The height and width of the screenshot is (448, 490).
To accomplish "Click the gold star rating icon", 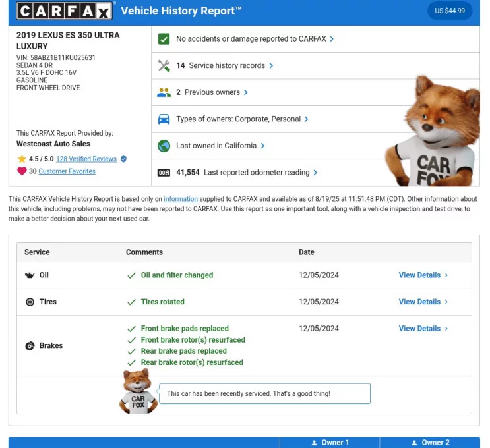I will pos(22,159).
